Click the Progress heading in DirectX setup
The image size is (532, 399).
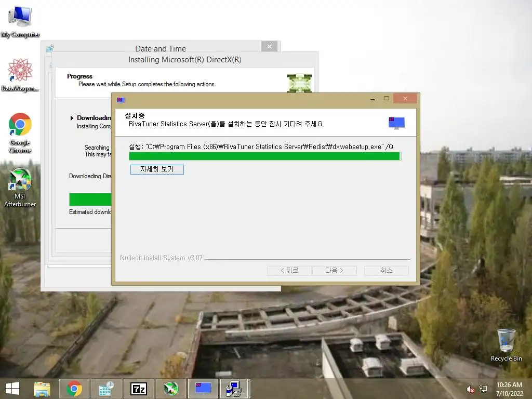(x=79, y=76)
